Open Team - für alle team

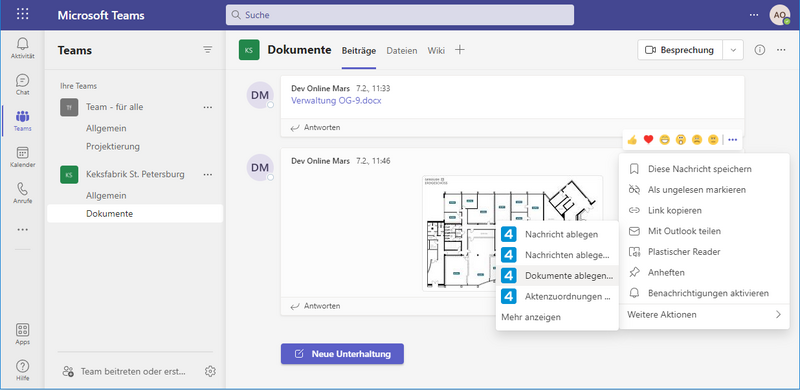tap(114, 107)
